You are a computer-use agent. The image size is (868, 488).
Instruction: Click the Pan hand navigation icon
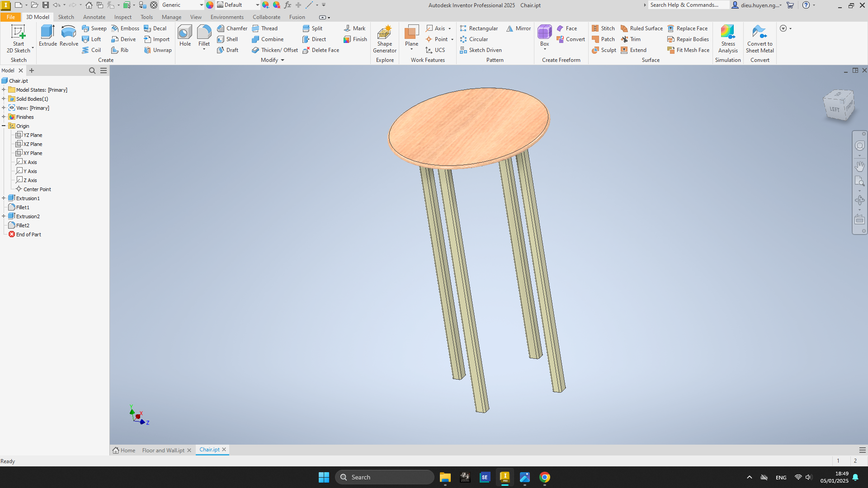click(x=859, y=166)
